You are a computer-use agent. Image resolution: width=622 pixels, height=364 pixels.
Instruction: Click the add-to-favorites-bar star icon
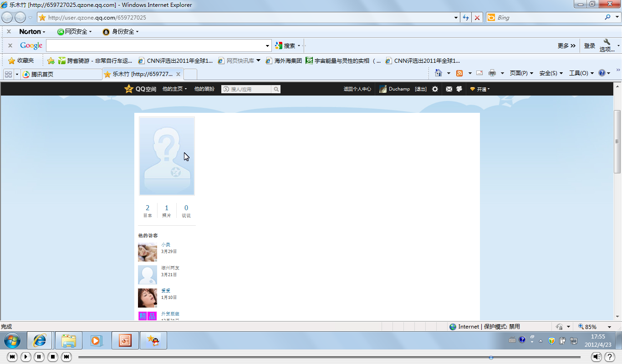tap(51, 61)
